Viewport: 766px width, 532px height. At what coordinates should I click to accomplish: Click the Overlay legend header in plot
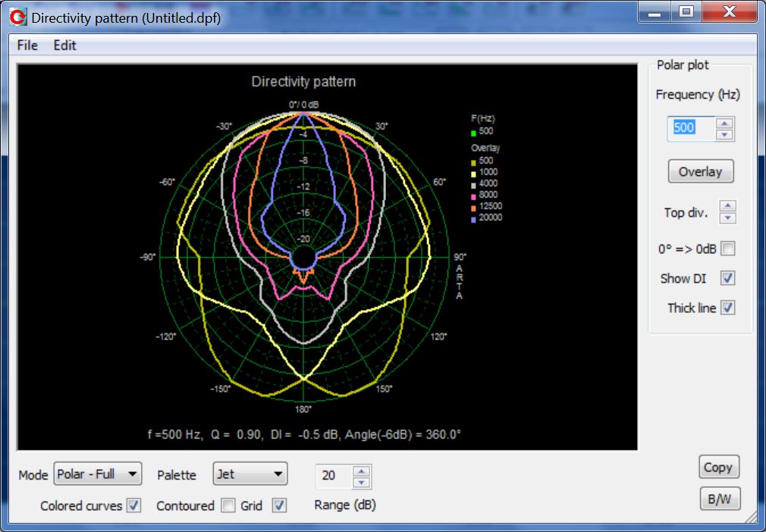(x=485, y=148)
